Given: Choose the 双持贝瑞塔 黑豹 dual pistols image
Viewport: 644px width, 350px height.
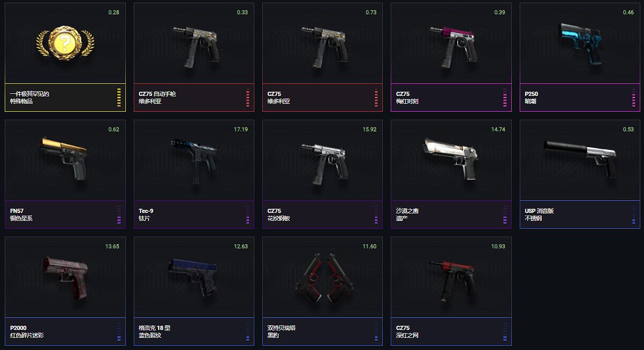Looking at the screenshot, I should [x=322, y=277].
